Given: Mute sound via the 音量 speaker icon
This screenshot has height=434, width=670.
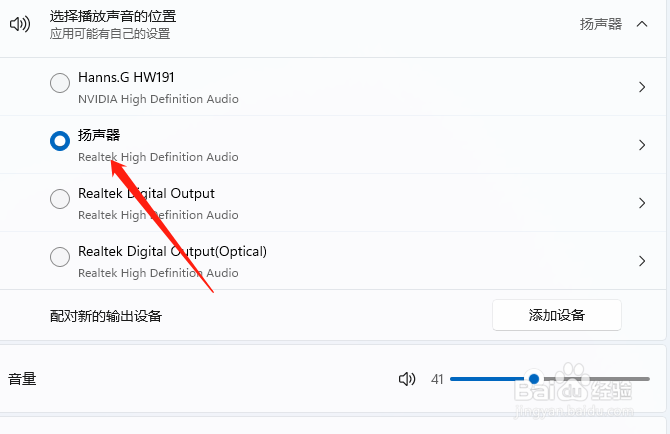Looking at the screenshot, I should [407, 379].
